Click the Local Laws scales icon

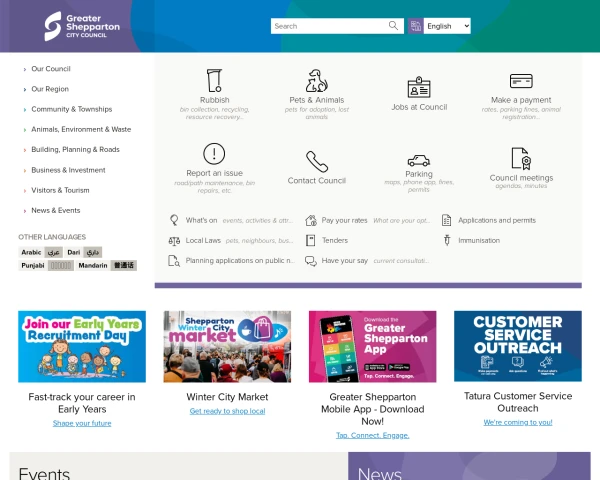174,241
